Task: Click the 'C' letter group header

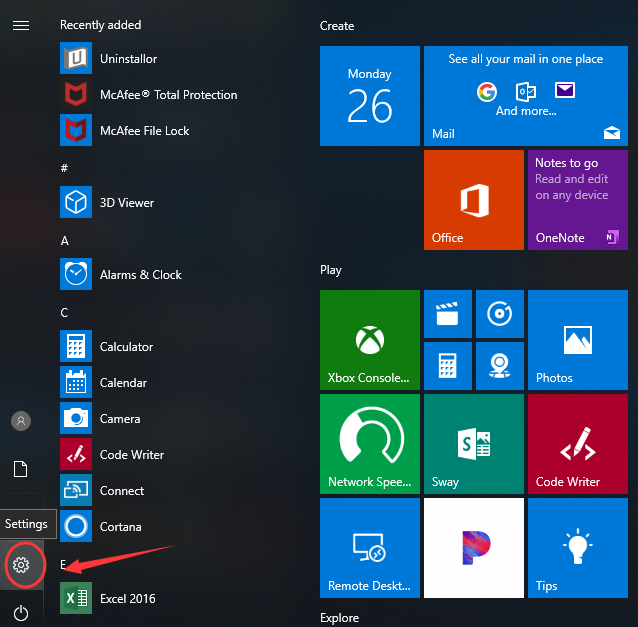Action: click(x=64, y=312)
